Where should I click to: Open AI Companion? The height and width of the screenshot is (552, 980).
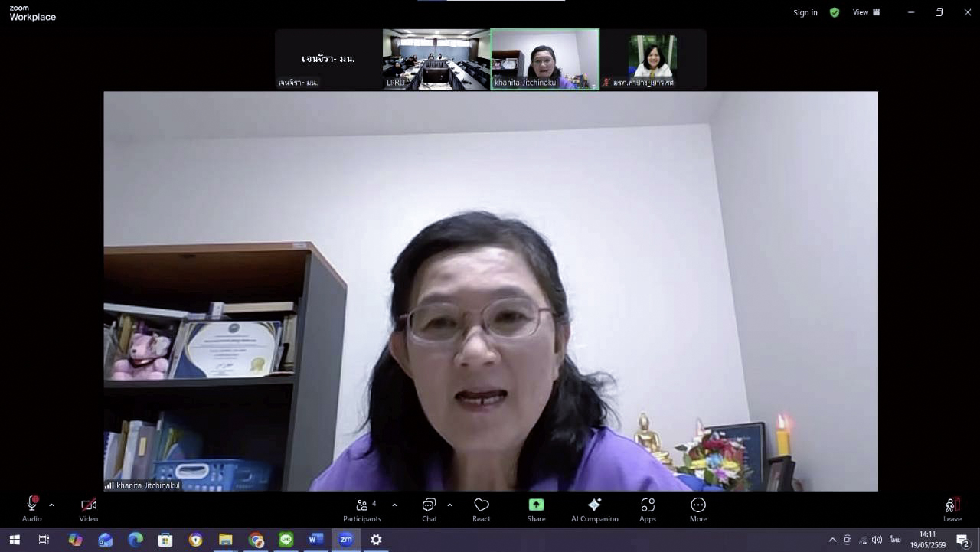pyautogui.click(x=595, y=509)
